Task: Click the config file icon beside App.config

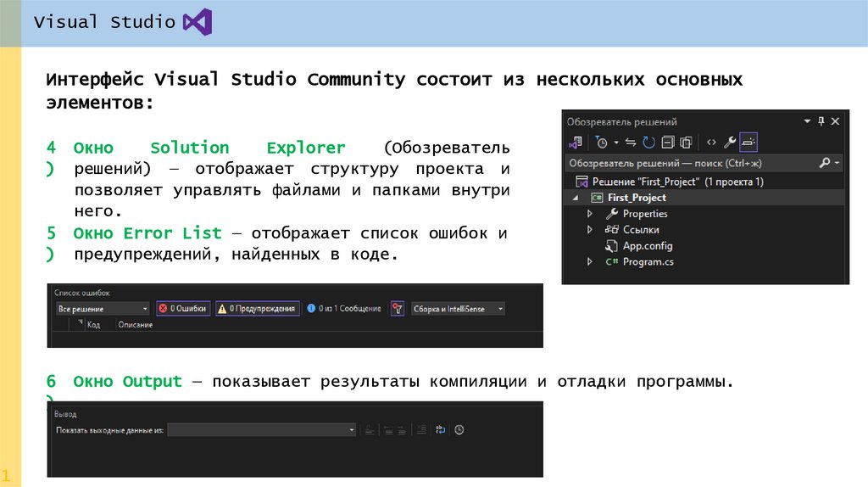Action: (x=612, y=246)
